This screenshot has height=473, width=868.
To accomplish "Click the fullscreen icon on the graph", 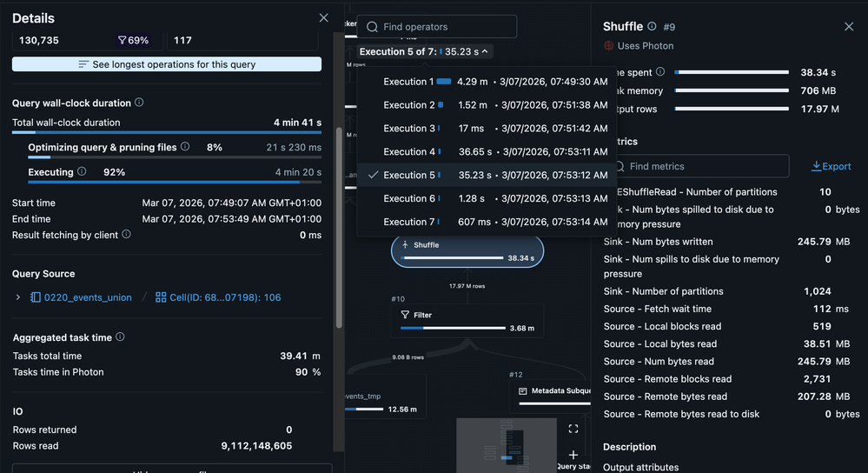I will click(x=573, y=429).
